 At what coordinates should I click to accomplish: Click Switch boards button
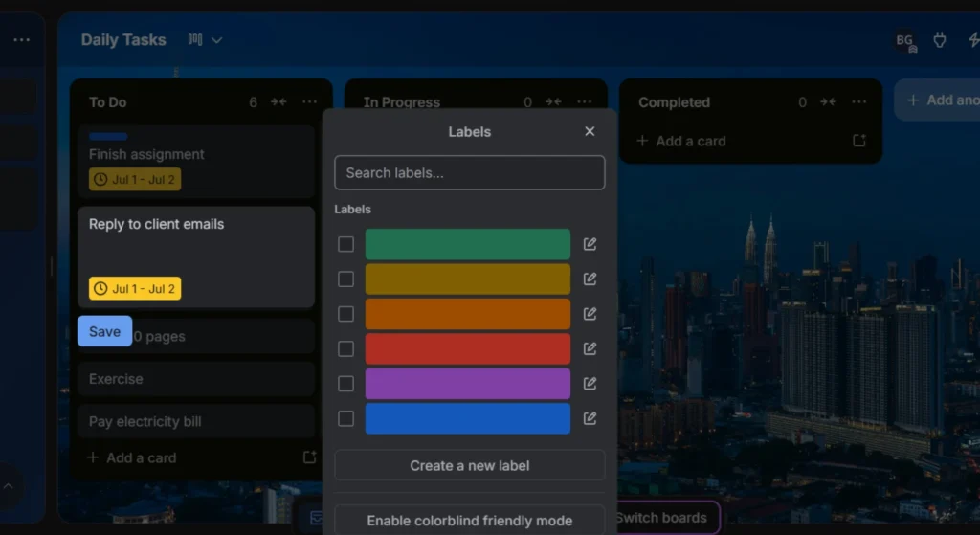[x=660, y=518]
